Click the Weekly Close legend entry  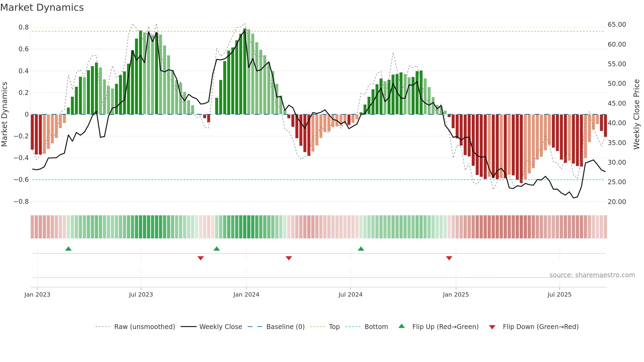[x=211, y=327]
